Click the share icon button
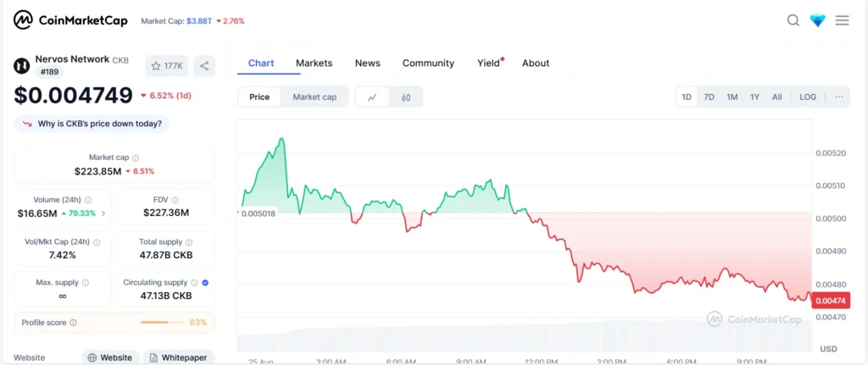Image resolution: width=868 pixels, height=365 pixels. click(204, 66)
